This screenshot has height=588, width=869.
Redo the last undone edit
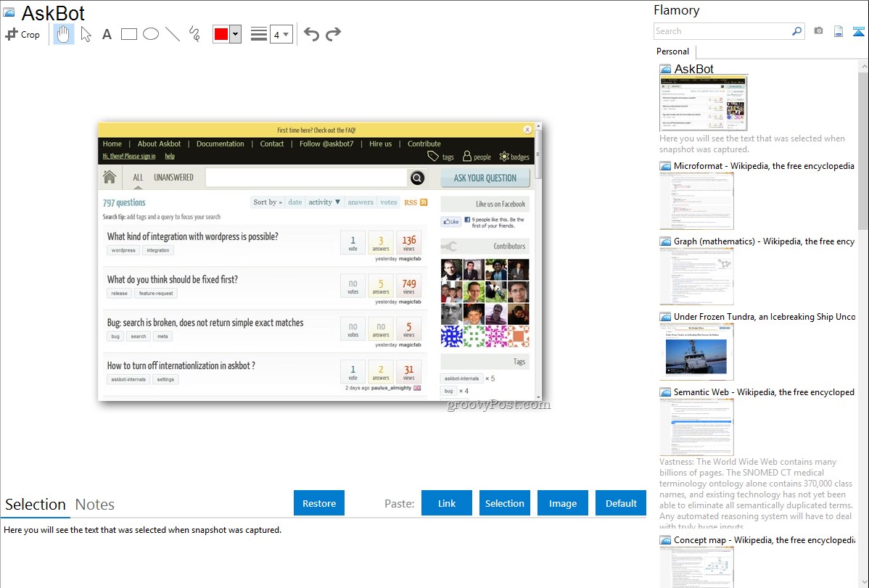(333, 34)
